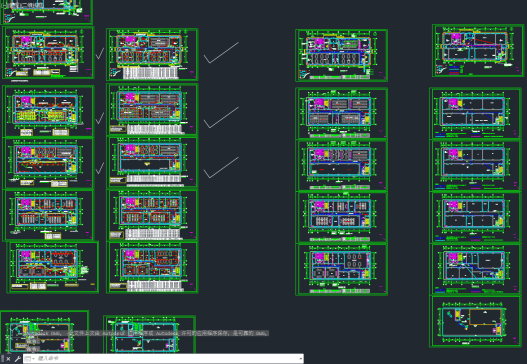The height and width of the screenshot is (364, 527).
Task: Expand command history arrow at field's end
Action: [300, 359]
